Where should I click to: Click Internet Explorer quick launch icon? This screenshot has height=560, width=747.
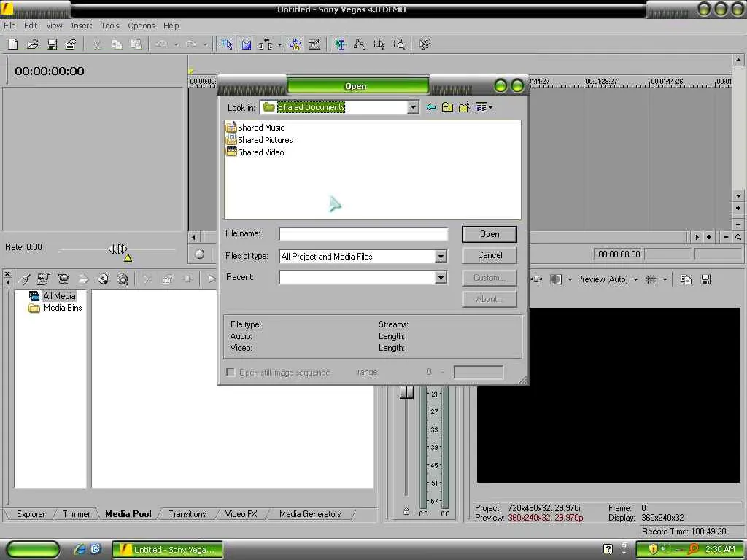[x=80, y=549]
